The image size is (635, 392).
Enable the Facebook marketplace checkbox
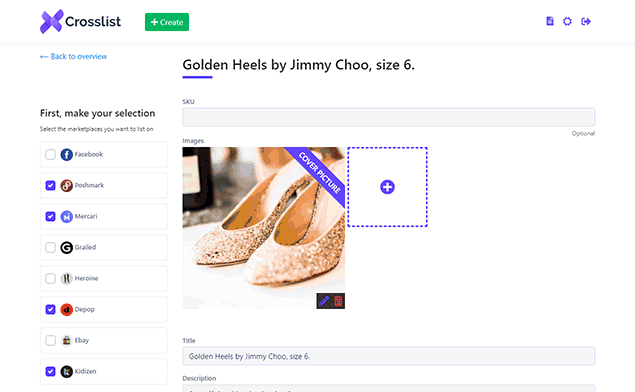[50, 154]
